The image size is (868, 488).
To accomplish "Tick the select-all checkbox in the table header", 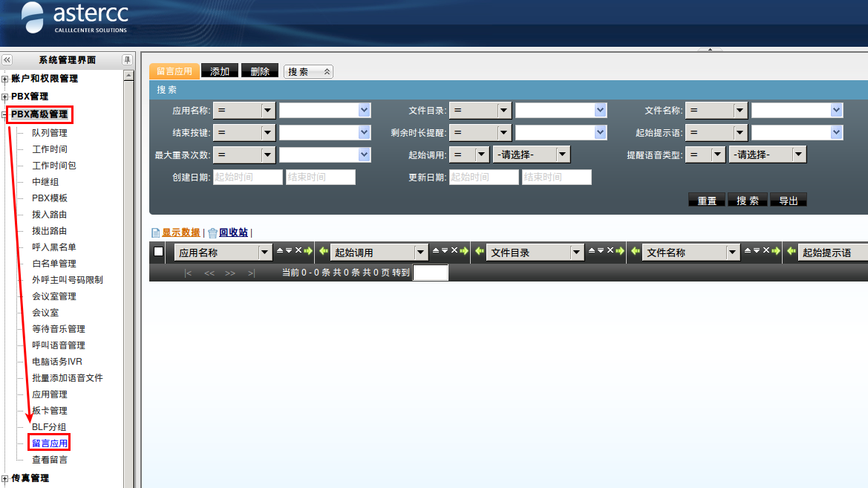I will [158, 252].
